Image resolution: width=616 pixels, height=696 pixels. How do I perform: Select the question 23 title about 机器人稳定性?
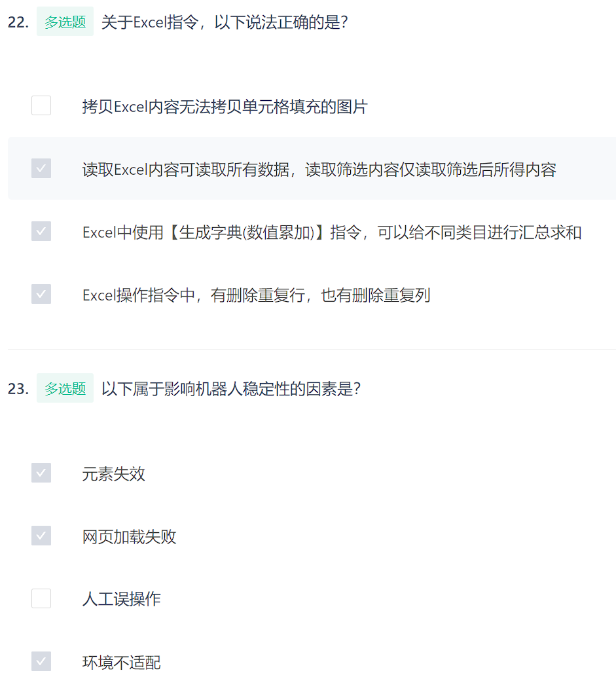231,389
